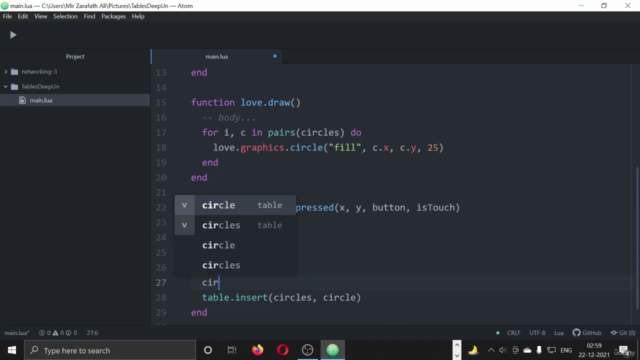Open Task View on taskbar

(232, 350)
